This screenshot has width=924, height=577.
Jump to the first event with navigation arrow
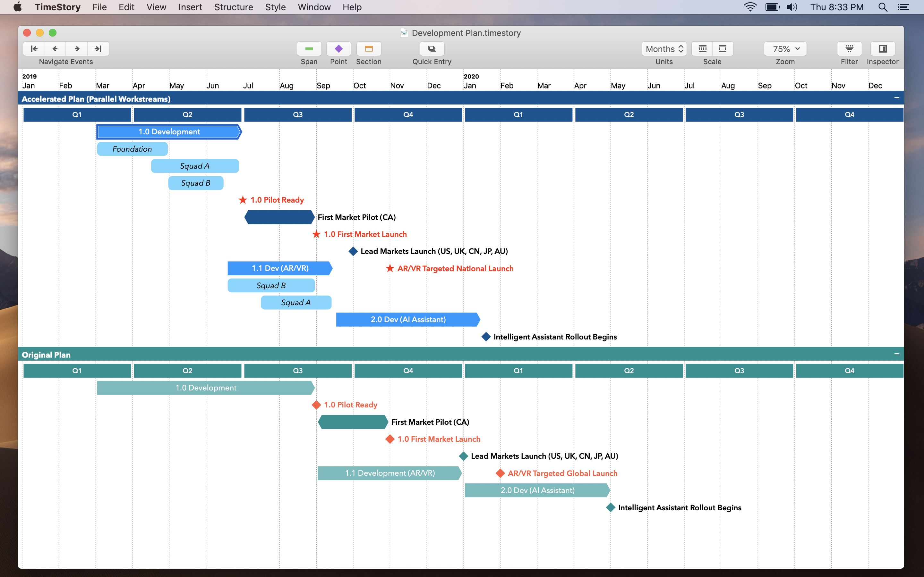coord(34,48)
